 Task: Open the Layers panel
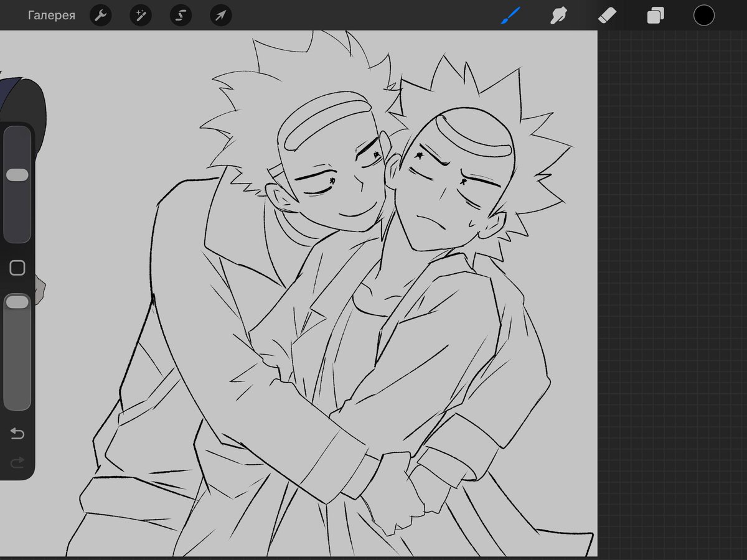655,16
